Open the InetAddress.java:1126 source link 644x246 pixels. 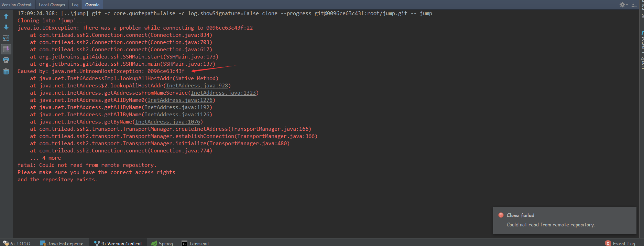tap(177, 115)
